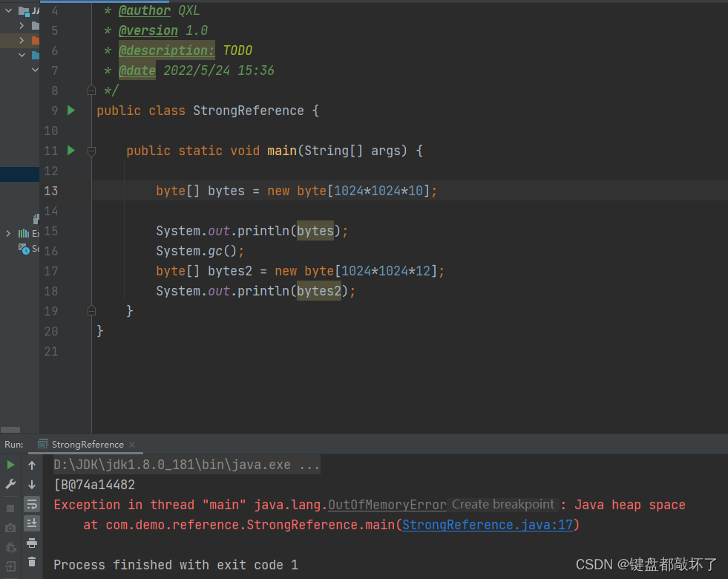Navigate up the stack trace arrow icon
The height and width of the screenshot is (579, 728).
click(x=31, y=464)
